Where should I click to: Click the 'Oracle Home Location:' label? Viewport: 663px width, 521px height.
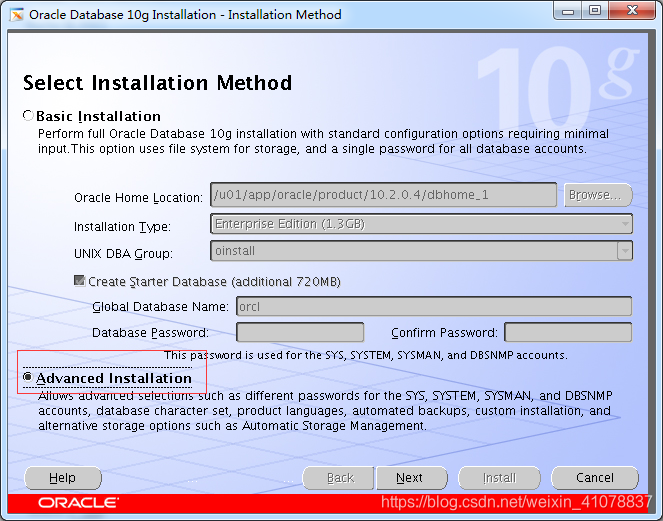point(138,197)
